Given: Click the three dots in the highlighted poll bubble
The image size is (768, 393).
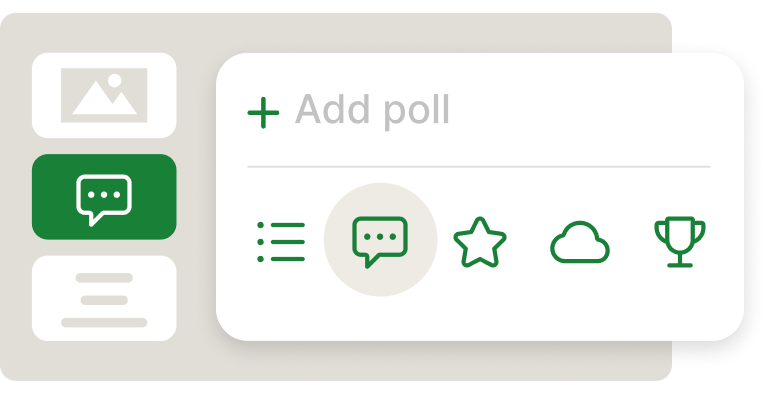Looking at the screenshot, I should pyautogui.click(x=380, y=237).
